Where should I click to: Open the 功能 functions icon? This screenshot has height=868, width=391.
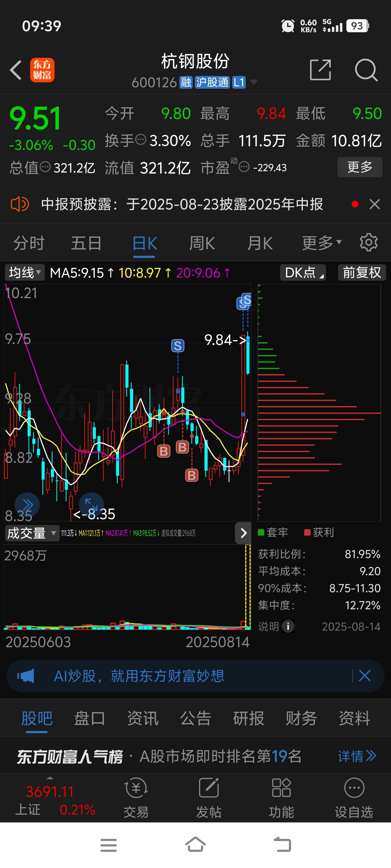click(x=281, y=798)
